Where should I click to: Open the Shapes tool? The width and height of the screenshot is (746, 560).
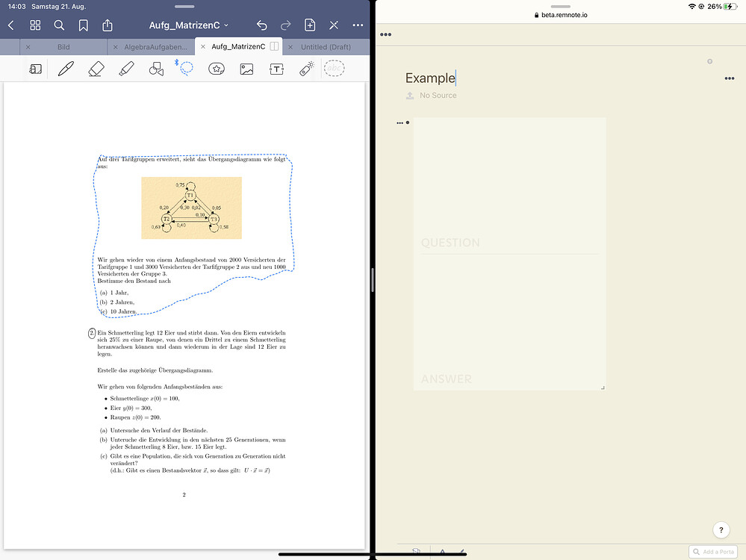155,68
